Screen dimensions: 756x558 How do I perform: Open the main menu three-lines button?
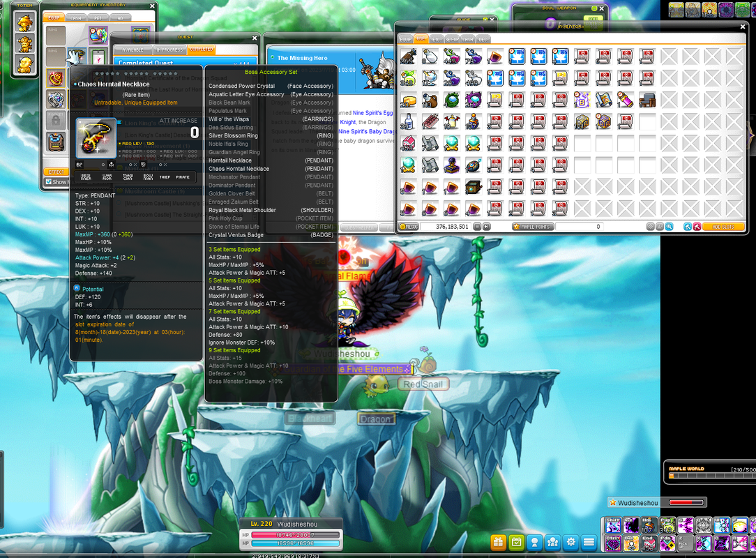589,542
